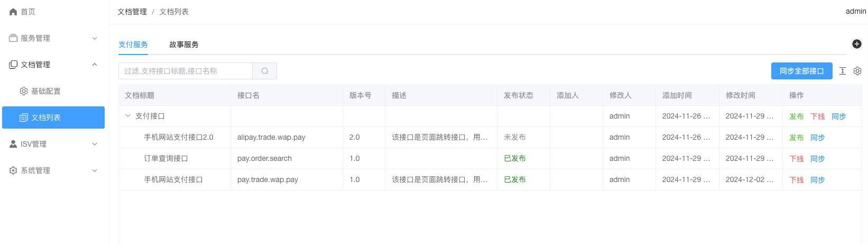Open table column settings gear icon
868x244 pixels.
(857, 71)
